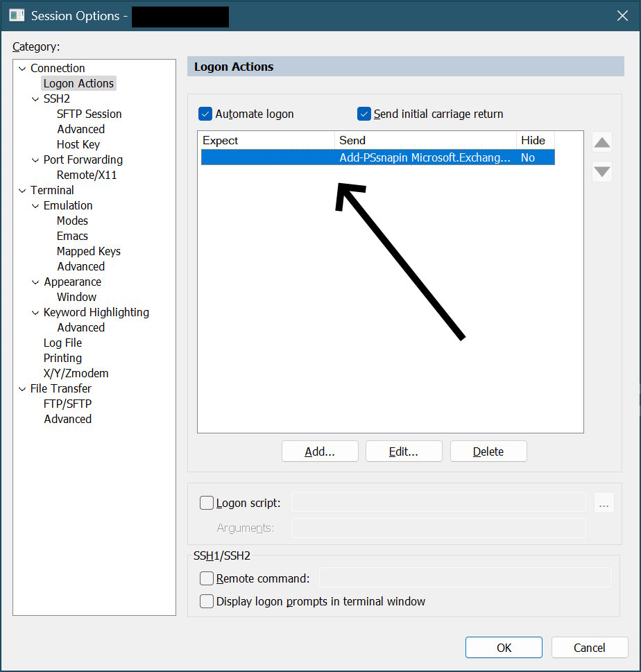This screenshot has height=672, width=641.
Task: Select SFTP Session in category tree
Action: [89, 114]
